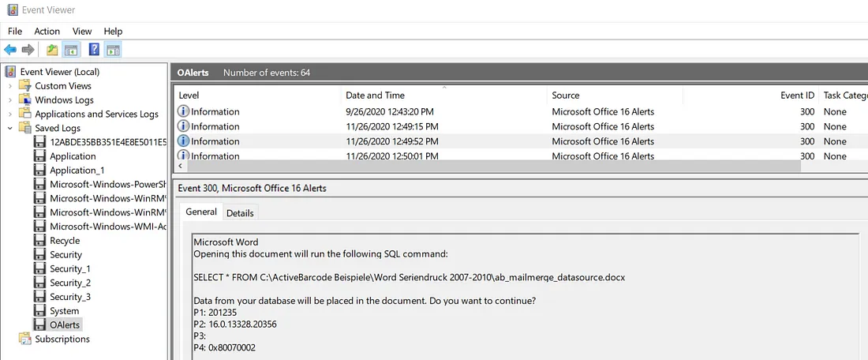Select the Security saved log
The width and height of the screenshot is (868, 360).
(65, 255)
